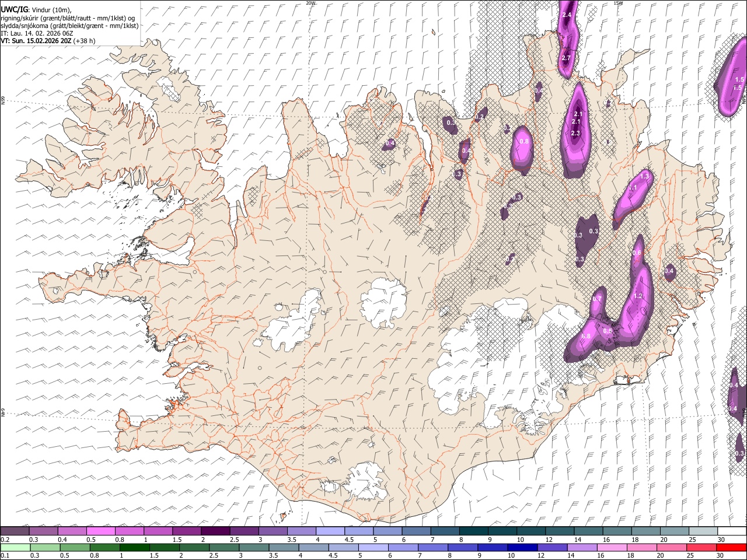The width and height of the screenshot is (747, 560).
Task: Click the "20W" longitude label
Action: pos(310,3)
